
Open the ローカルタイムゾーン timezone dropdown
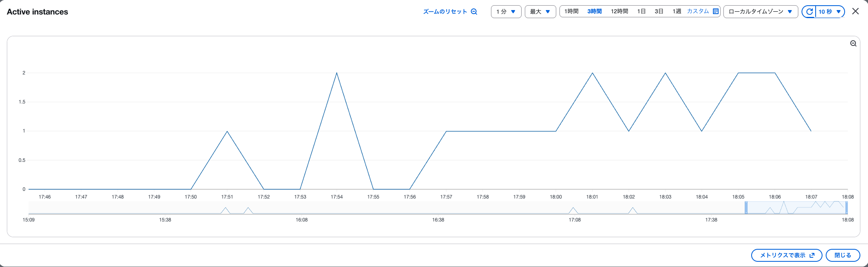[760, 12]
